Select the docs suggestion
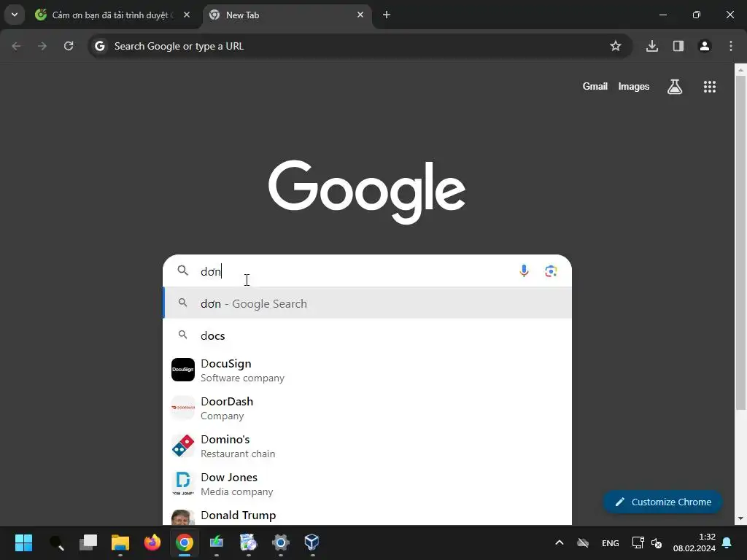747x560 pixels. coord(367,335)
